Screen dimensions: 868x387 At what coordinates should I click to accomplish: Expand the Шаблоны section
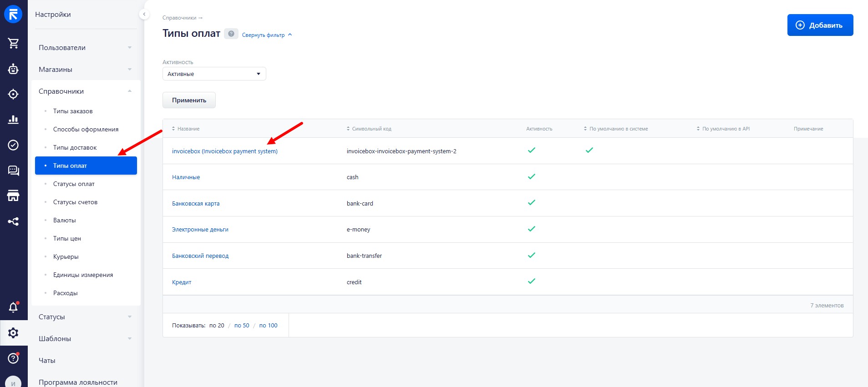point(86,338)
